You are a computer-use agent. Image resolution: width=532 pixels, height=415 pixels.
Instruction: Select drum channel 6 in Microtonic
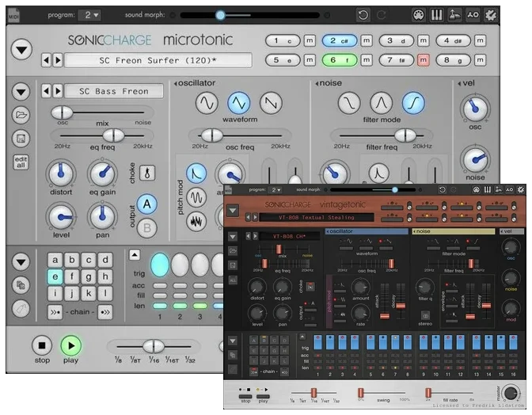[x=340, y=60]
